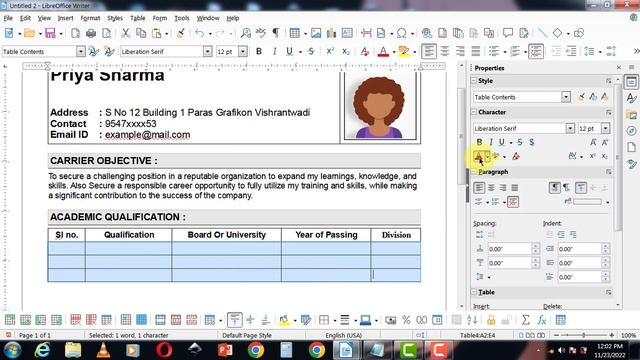Open the Format menu

pos(90,18)
